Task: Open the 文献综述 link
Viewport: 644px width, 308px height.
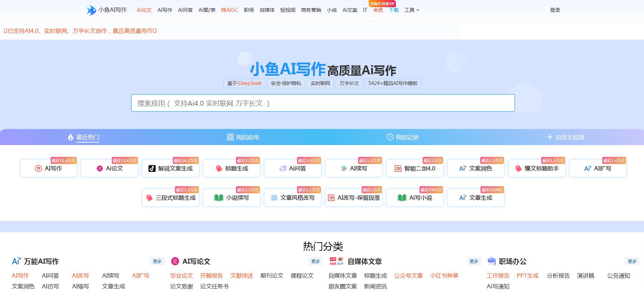Action: coord(242,275)
